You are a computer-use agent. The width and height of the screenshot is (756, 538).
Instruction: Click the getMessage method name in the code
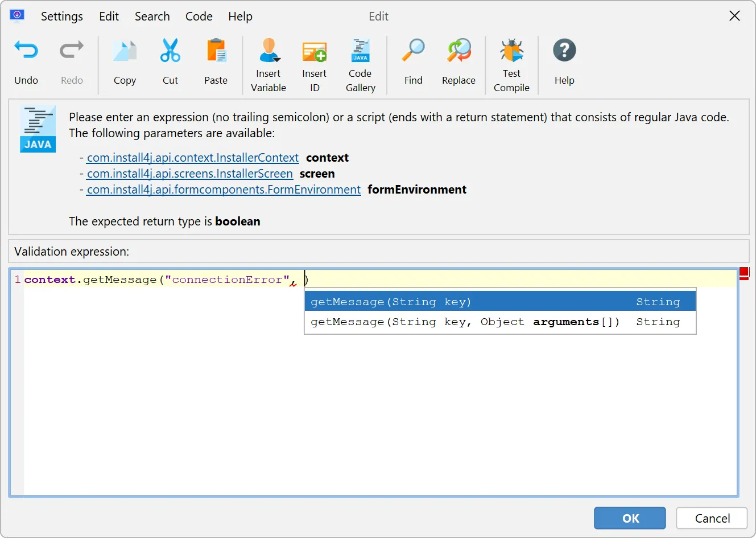pyautogui.click(x=120, y=280)
